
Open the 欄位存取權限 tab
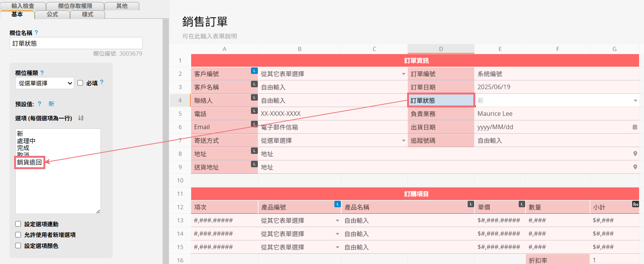[75, 6]
